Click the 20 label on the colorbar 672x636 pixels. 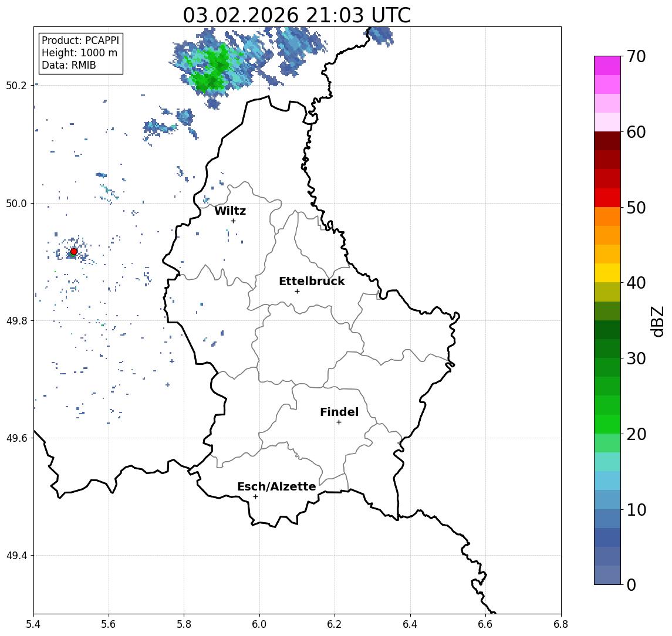coord(636,434)
